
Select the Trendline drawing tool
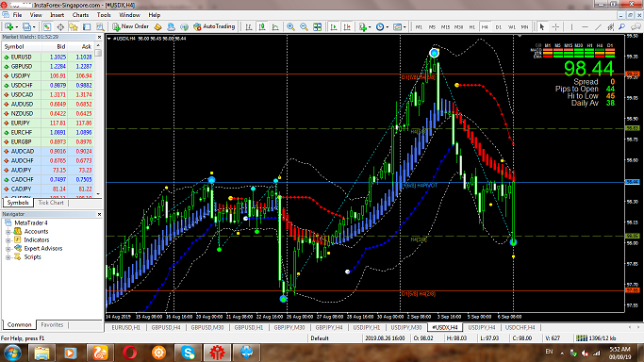pos(598,26)
